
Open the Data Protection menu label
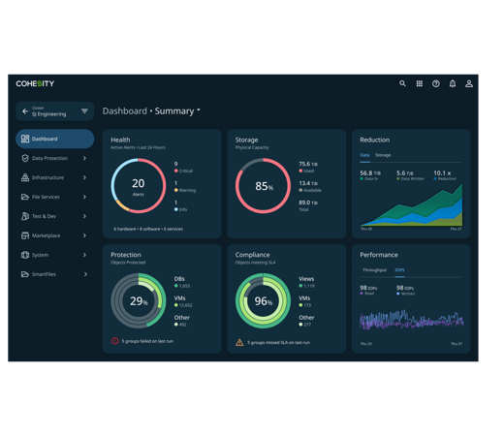(x=49, y=158)
